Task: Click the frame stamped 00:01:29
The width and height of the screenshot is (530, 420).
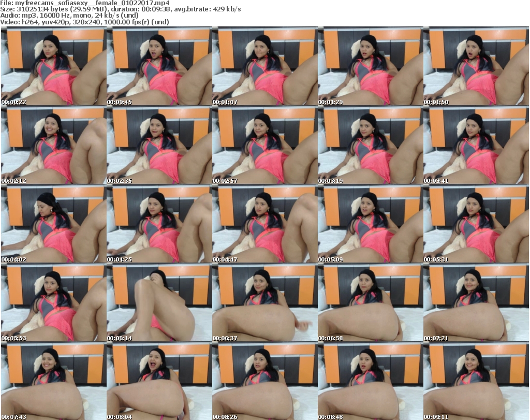Action: point(370,66)
